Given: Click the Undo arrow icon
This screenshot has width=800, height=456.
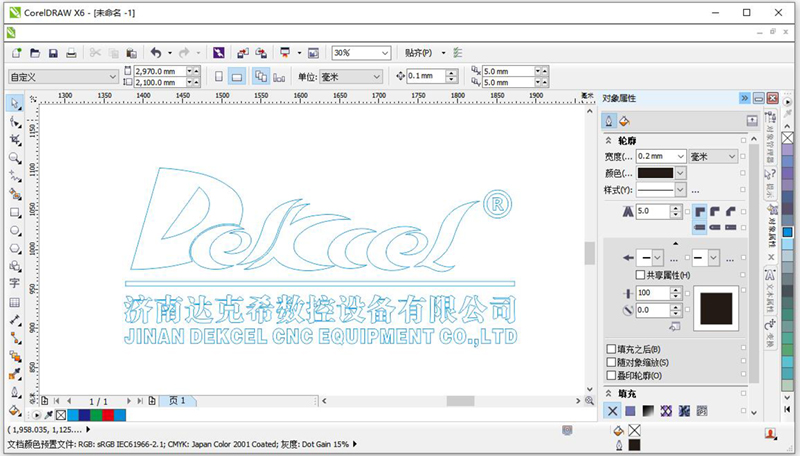Looking at the screenshot, I should (x=156, y=53).
